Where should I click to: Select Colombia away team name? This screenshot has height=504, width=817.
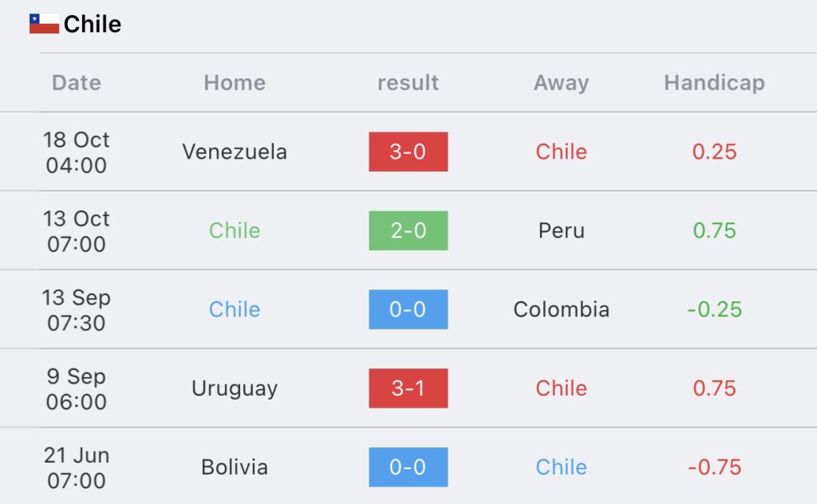(x=561, y=309)
